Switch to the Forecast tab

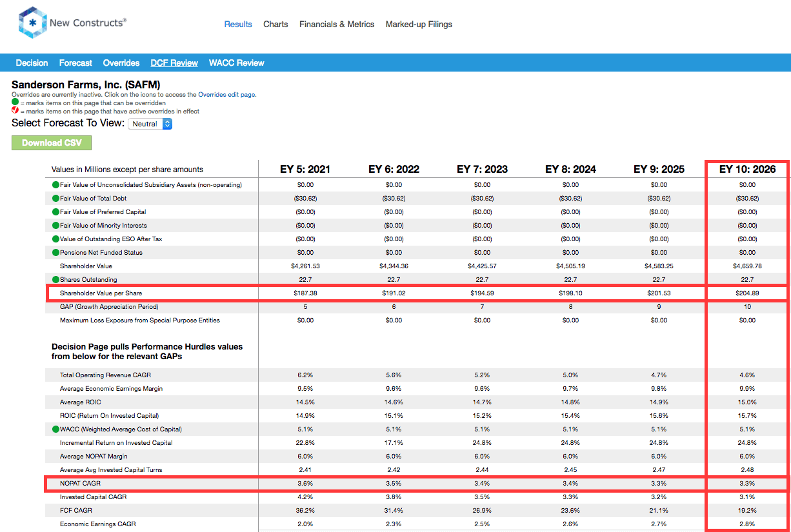[x=75, y=63]
